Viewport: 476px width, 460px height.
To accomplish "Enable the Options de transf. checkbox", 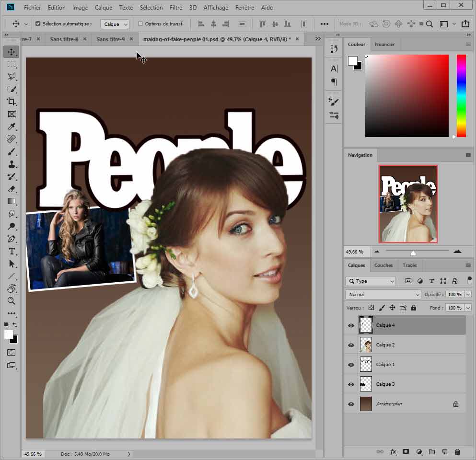I will click(x=140, y=23).
